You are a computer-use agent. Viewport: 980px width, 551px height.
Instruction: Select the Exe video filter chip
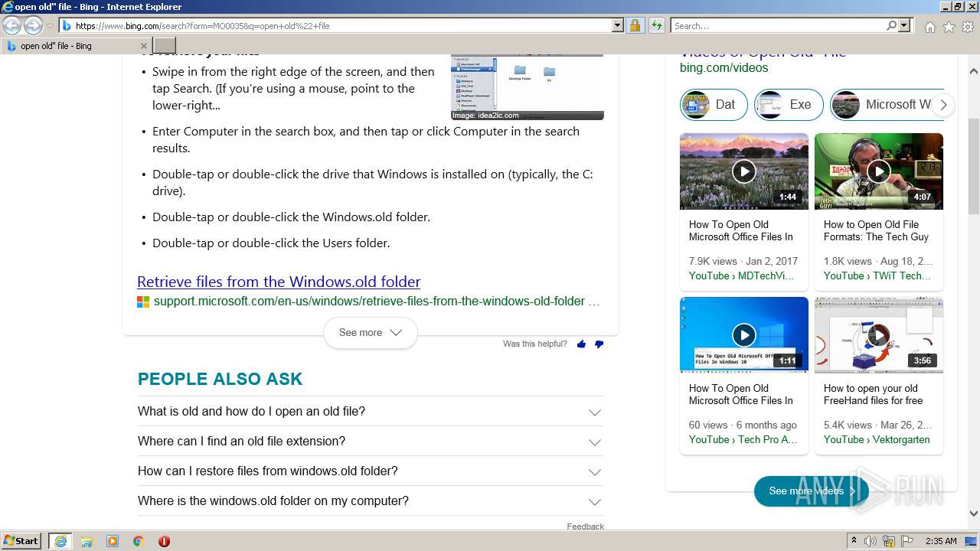[x=789, y=105]
